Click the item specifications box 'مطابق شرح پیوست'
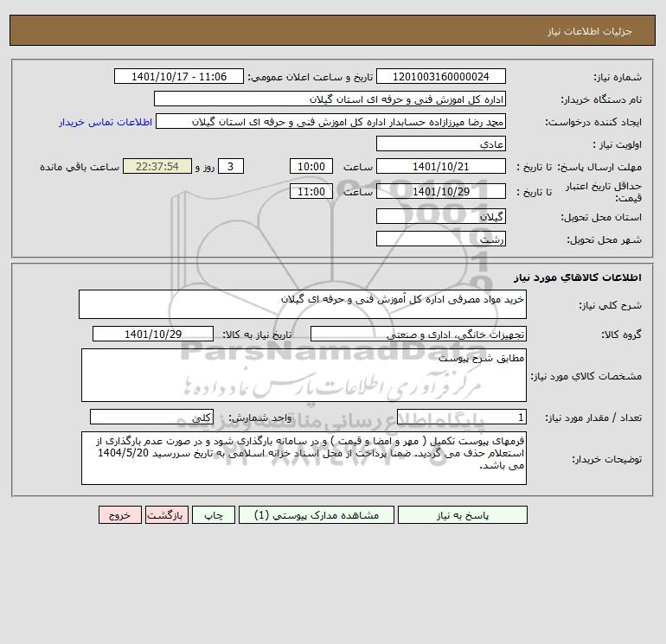This screenshot has height=644, width=666. click(304, 375)
